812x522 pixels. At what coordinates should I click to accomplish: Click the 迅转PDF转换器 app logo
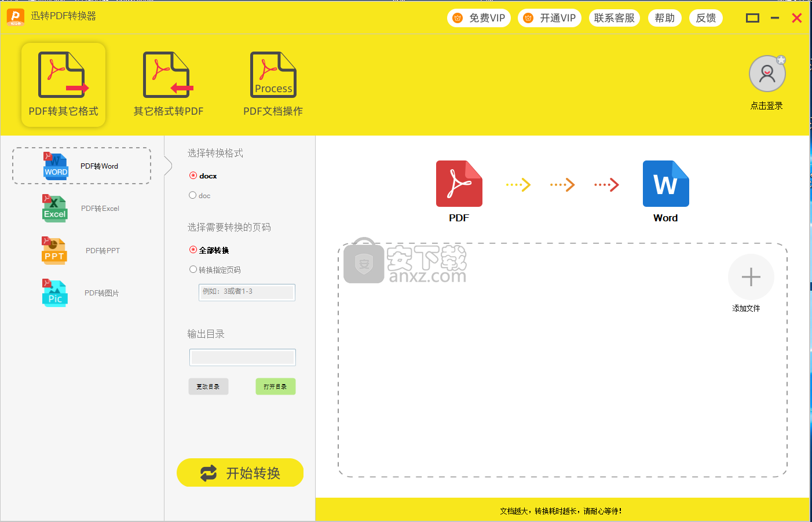click(x=16, y=17)
